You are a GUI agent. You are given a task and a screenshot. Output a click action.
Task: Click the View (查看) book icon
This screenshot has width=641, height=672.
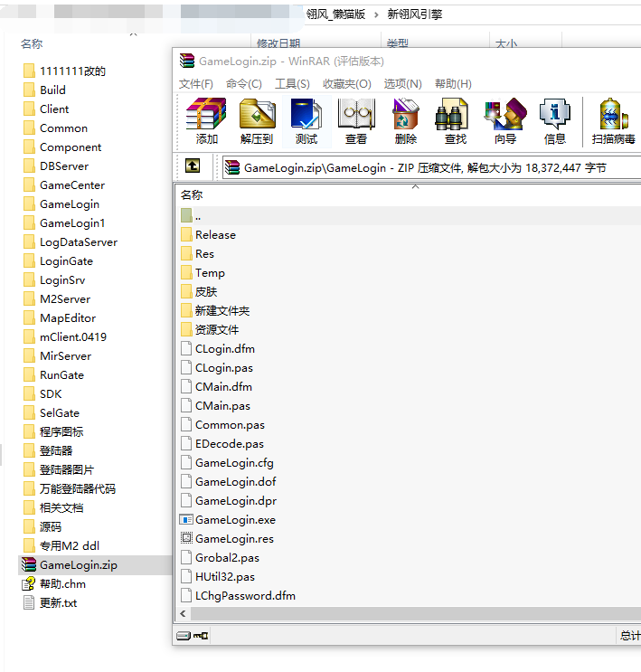[x=356, y=121]
